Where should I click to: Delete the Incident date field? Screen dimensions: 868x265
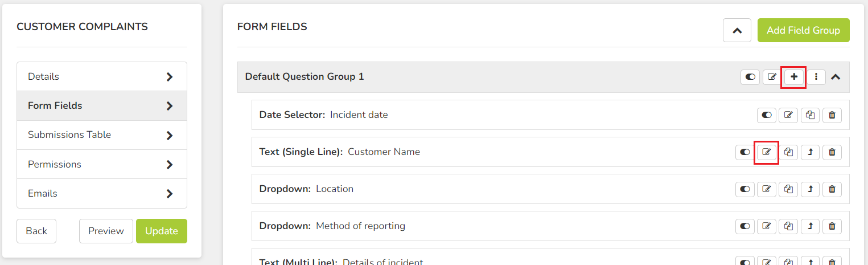[832, 115]
